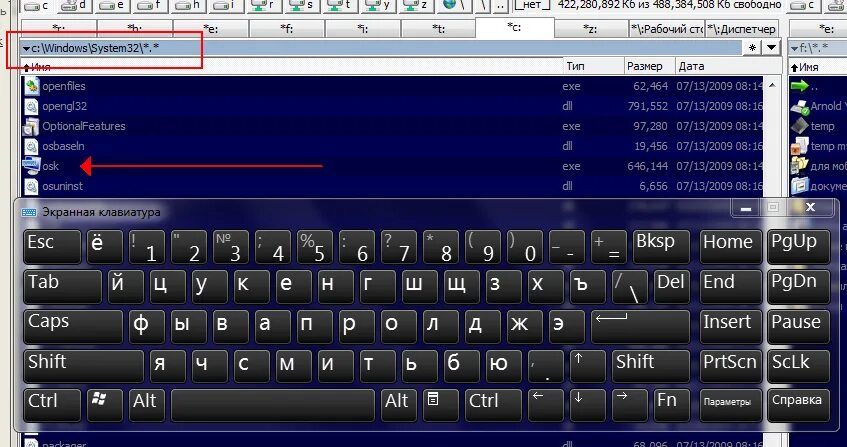The image size is (847, 447).
Task: Open network drive z button in drive bar
Action: click(416, 6)
